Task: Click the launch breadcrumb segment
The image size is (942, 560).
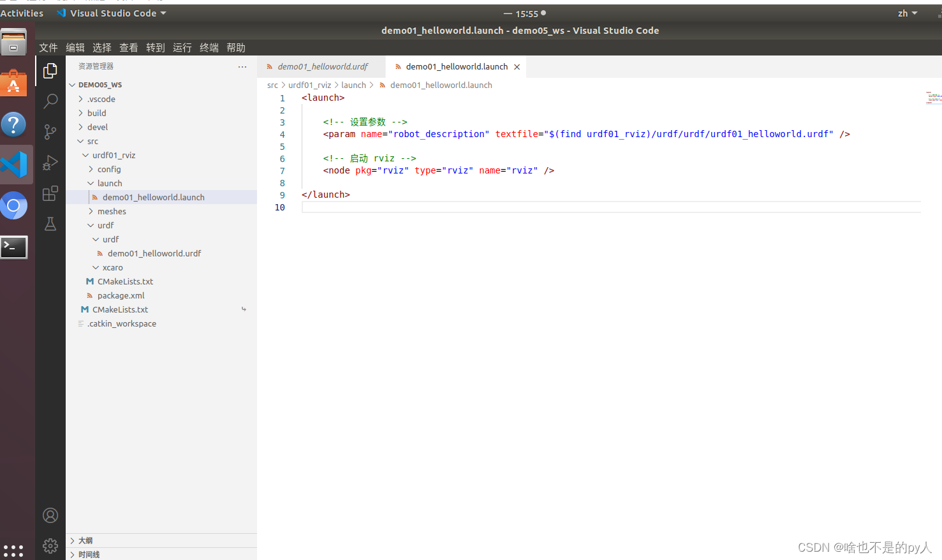Action: (353, 85)
